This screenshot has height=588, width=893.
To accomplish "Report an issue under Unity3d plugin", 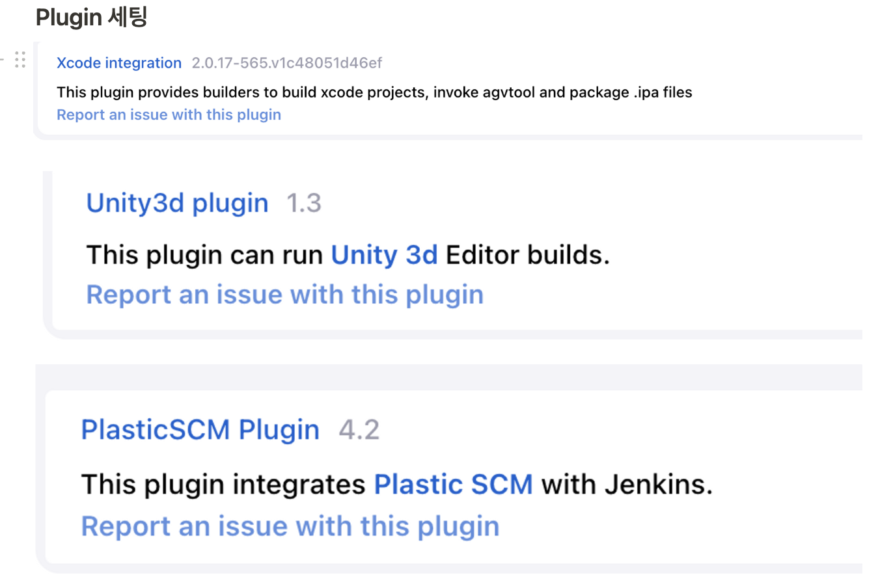I will pyautogui.click(x=285, y=295).
